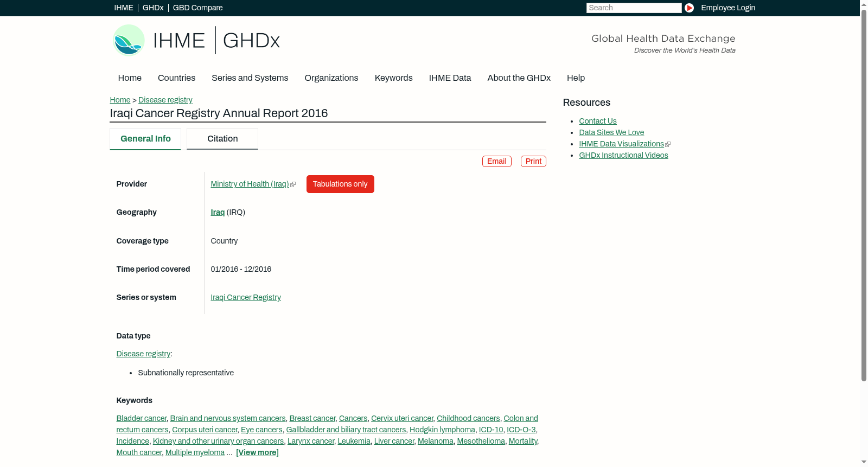Open the IHME link in top bar

point(124,8)
